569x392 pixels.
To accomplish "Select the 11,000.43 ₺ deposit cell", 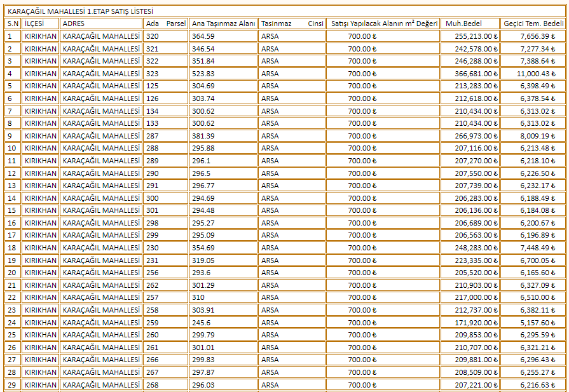I will coord(533,74).
